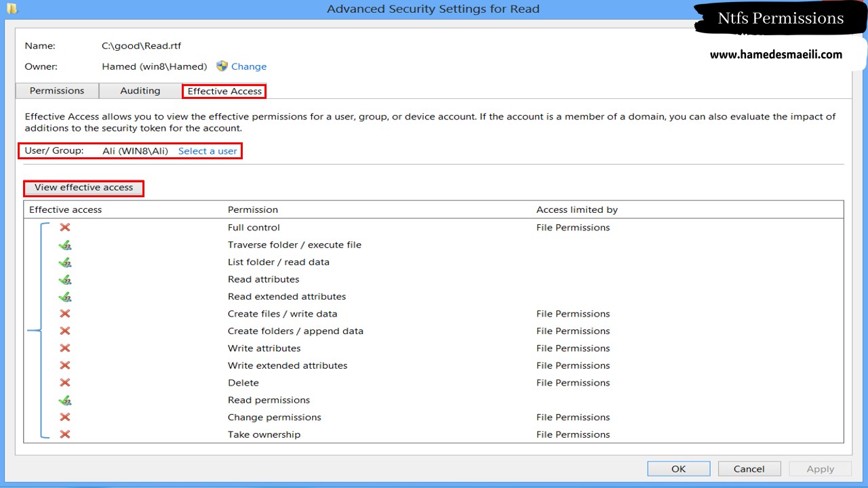Viewport: 868px width, 488px height.
Task: Select the Change permissions row text
Action: pyautogui.click(x=275, y=418)
